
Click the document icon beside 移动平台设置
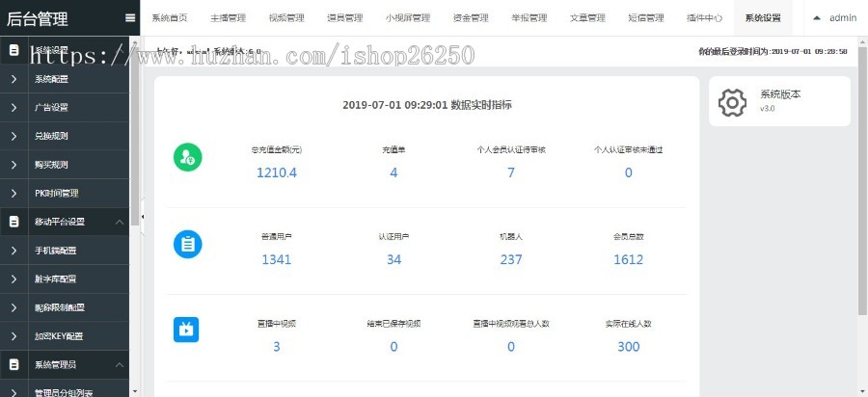14,222
